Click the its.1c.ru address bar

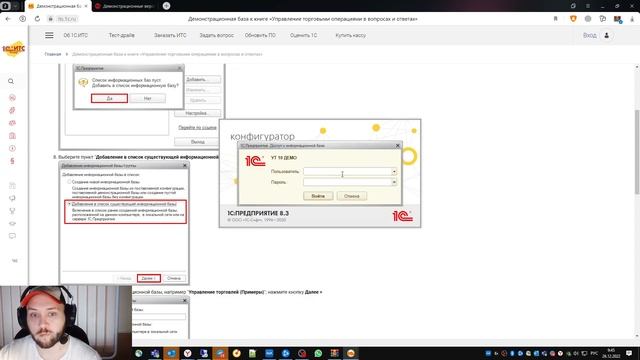[x=67, y=19]
